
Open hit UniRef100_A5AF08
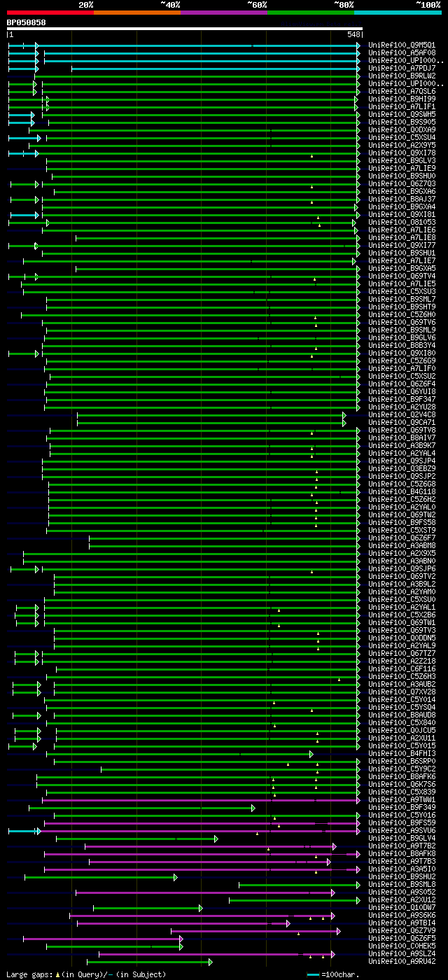coord(403,52)
